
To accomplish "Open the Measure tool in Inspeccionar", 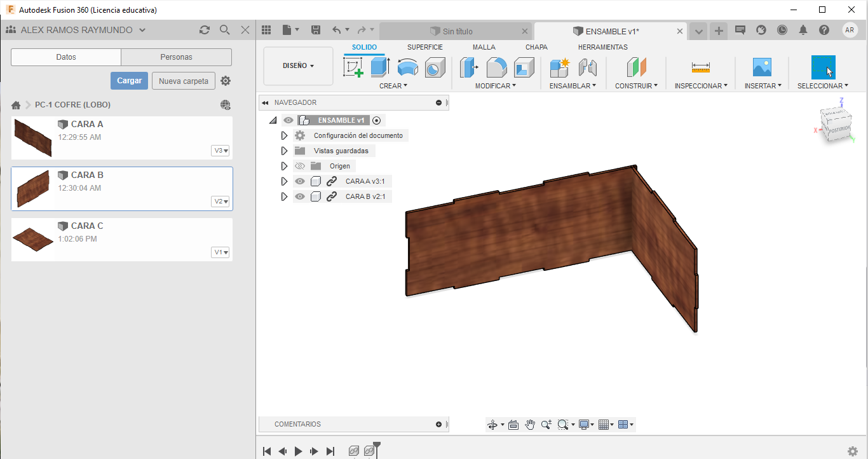I will coord(701,67).
